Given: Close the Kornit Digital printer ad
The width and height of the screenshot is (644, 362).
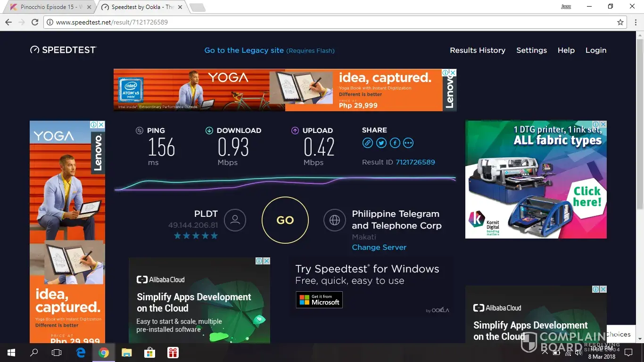Looking at the screenshot, I should pyautogui.click(x=603, y=124).
